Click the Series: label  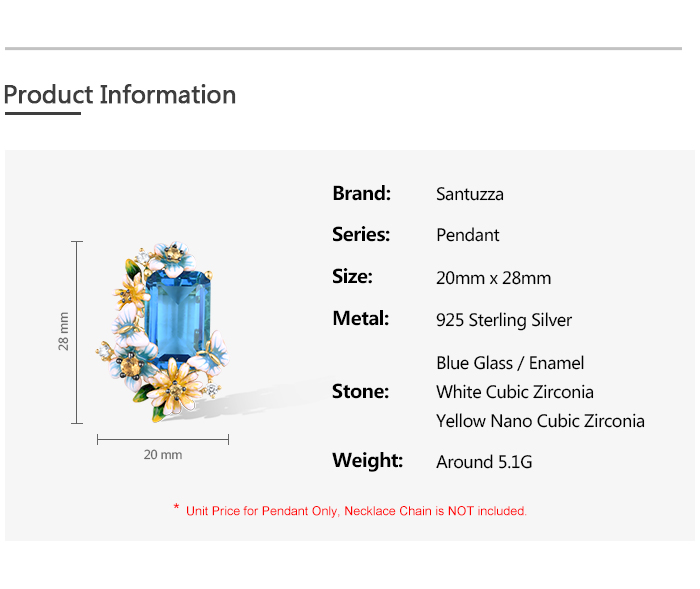(x=361, y=235)
